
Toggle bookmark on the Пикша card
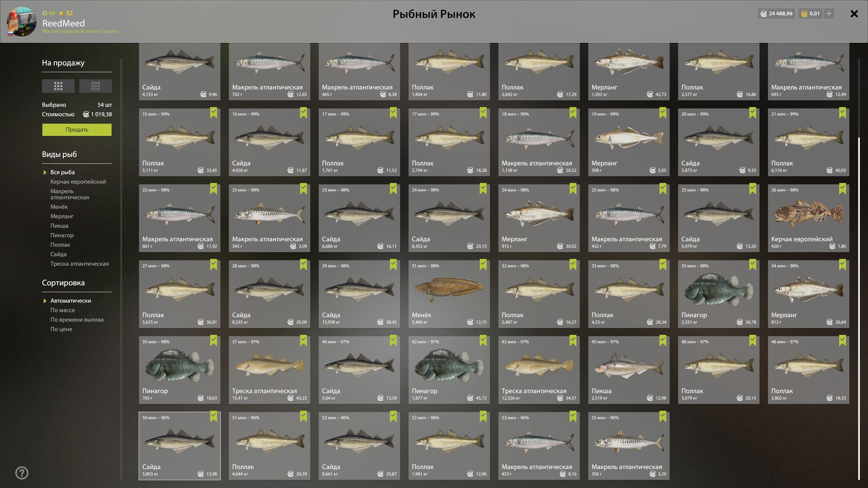663,341
